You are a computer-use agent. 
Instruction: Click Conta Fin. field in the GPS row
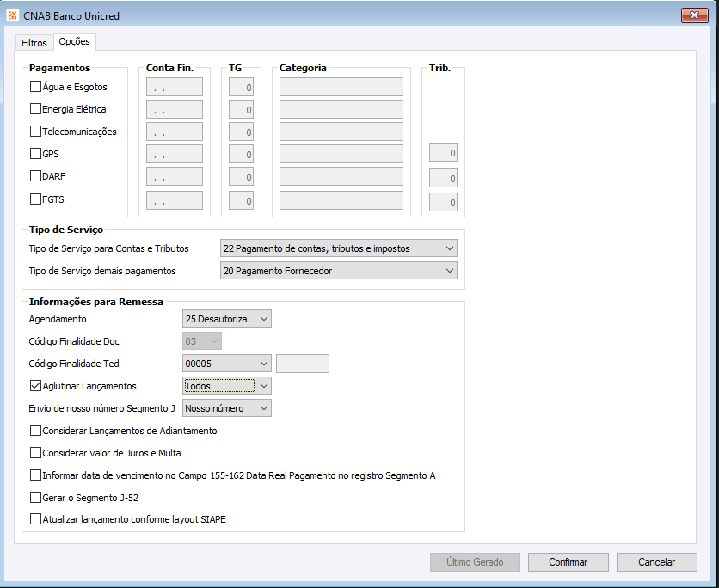(175, 154)
